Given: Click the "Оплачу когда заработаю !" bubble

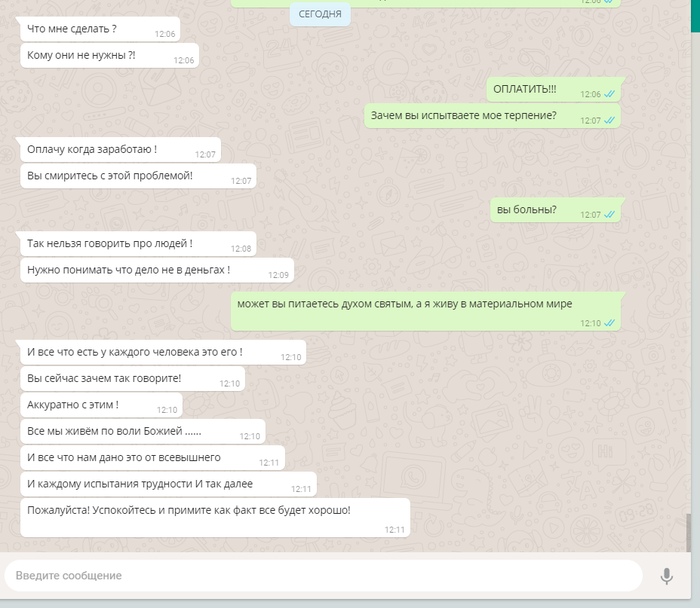Looking at the screenshot, I should click(121, 150).
